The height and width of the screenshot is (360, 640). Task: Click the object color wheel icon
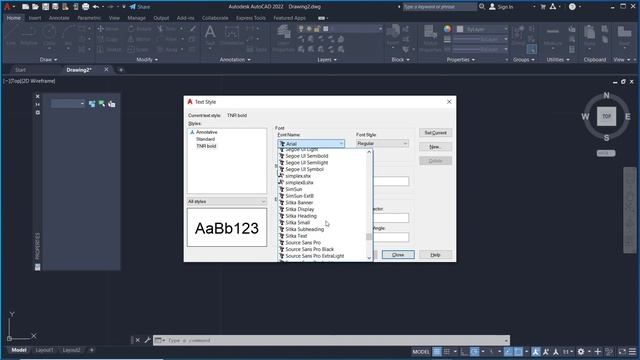point(447,29)
